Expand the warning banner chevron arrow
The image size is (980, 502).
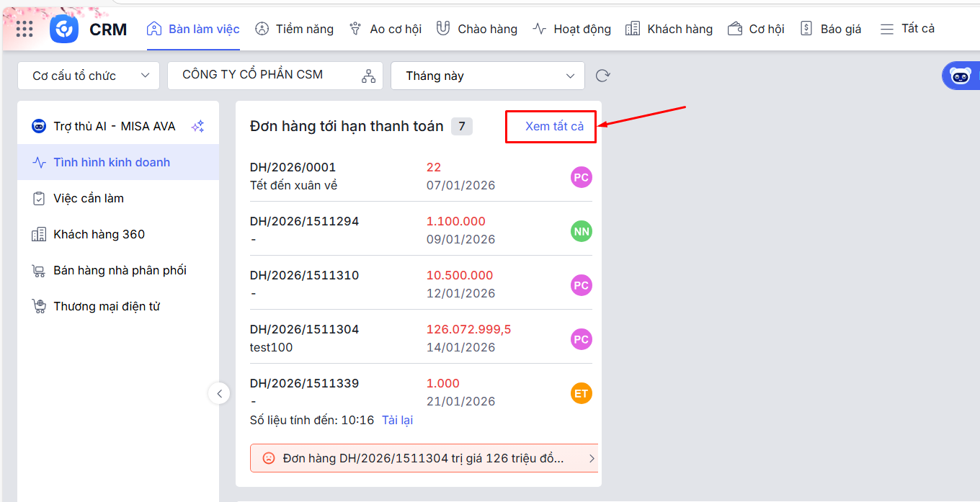pos(591,458)
